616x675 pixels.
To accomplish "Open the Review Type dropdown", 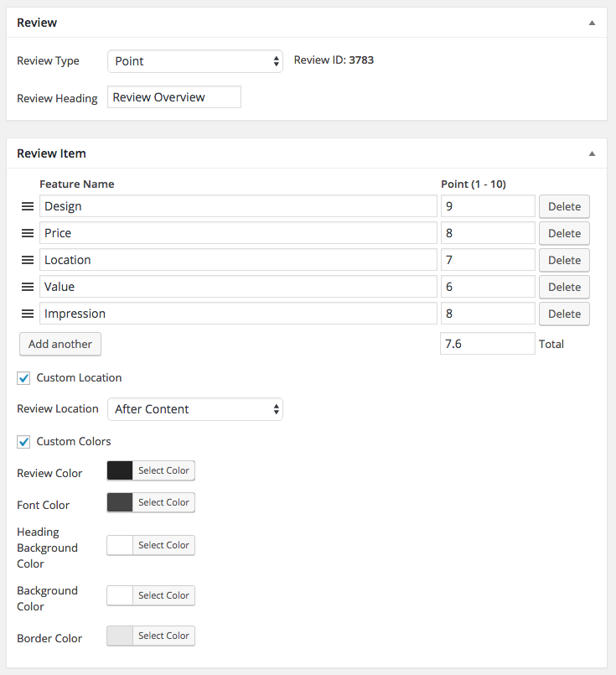I will click(195, 61).
